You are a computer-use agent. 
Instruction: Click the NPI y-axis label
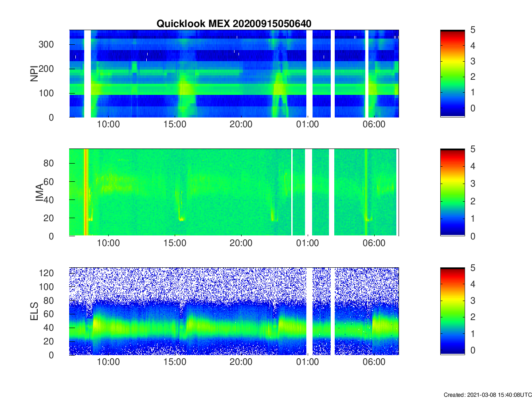34,74
